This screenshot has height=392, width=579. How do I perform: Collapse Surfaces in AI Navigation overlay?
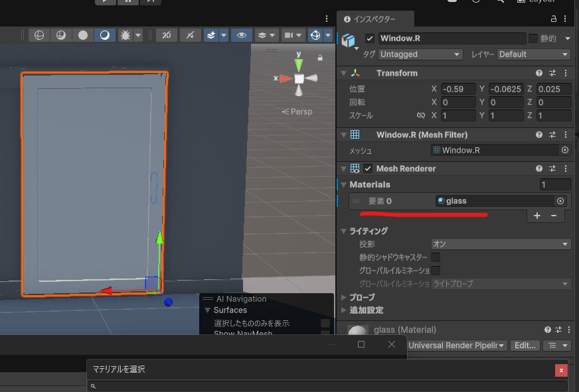[x=208, y=310]
